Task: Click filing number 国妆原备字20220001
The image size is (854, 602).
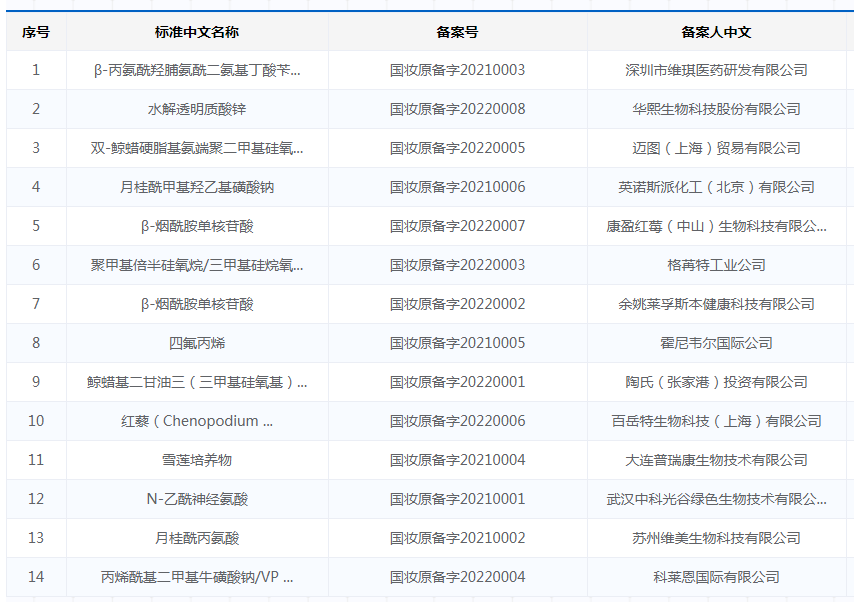Action: coord(458,382)
